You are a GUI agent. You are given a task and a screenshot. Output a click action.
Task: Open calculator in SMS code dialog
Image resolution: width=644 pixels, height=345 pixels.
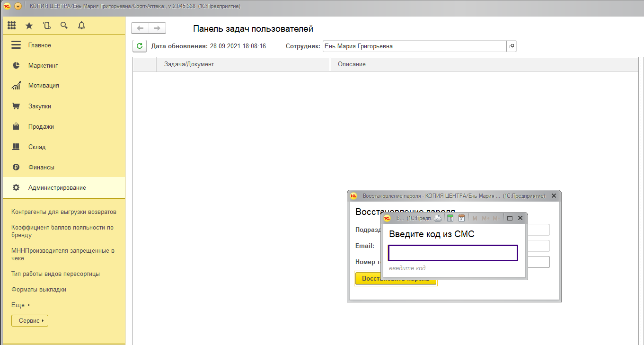(x=450, y=218)
